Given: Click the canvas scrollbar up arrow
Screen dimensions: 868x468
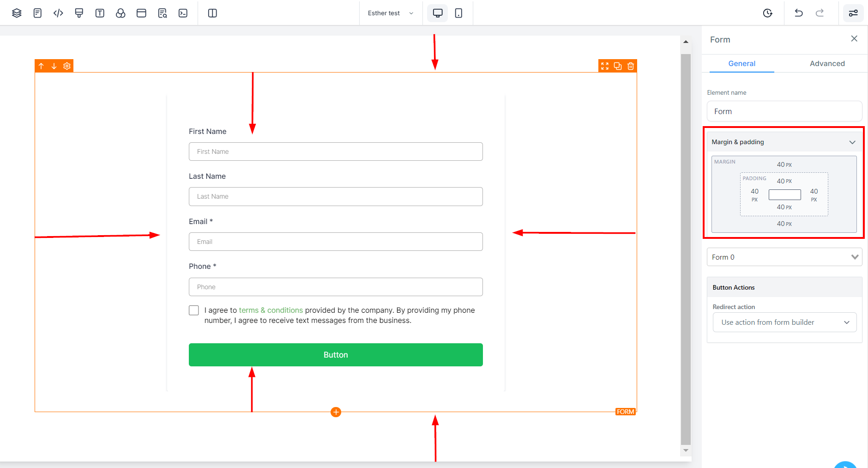Looking at the screenshot, I should pos(686,42).
